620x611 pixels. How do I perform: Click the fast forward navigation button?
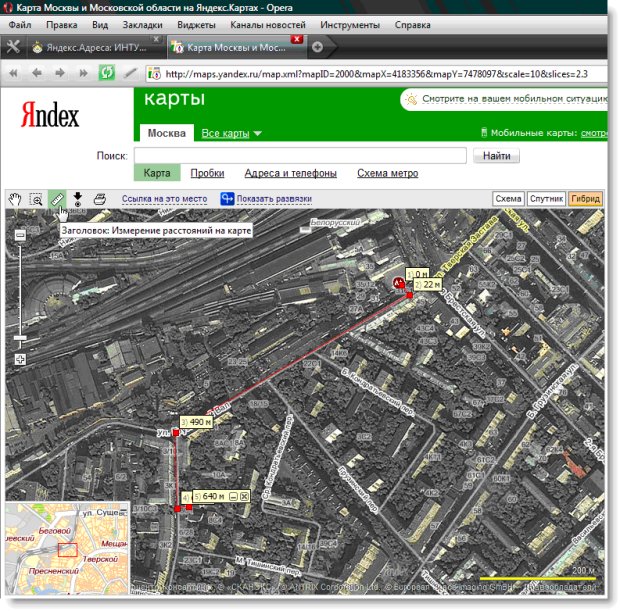tap(83, 73)
